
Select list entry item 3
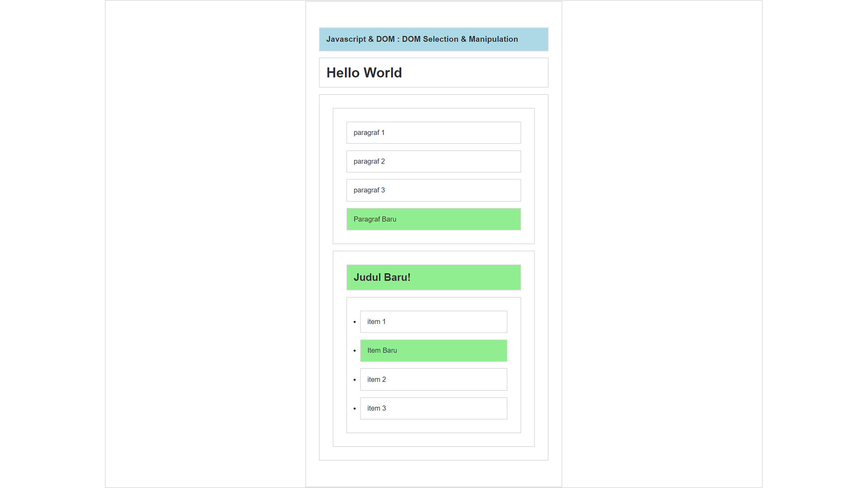434,408
